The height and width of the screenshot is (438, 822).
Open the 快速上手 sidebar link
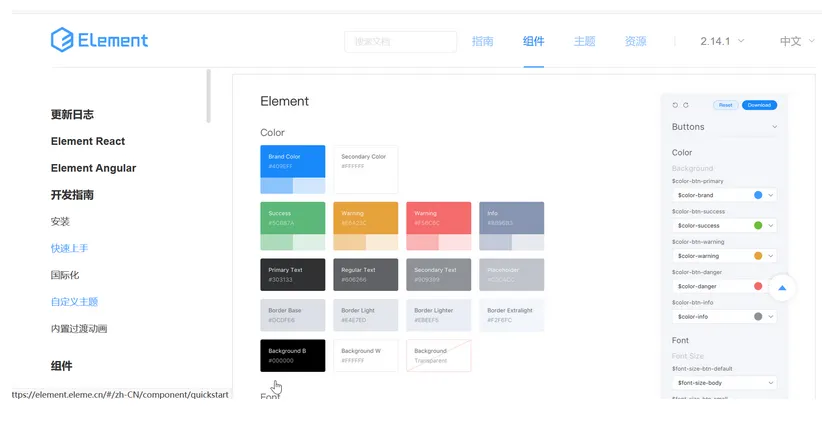coord(69,248)
